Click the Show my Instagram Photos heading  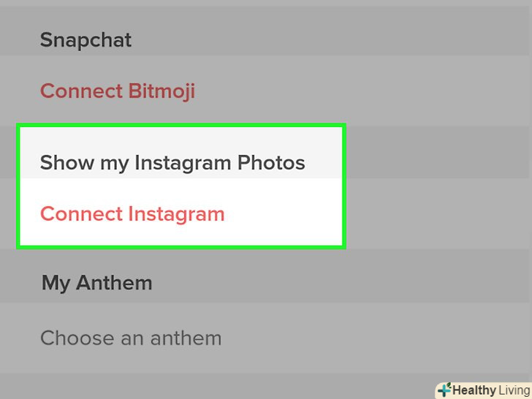[172, 162]
